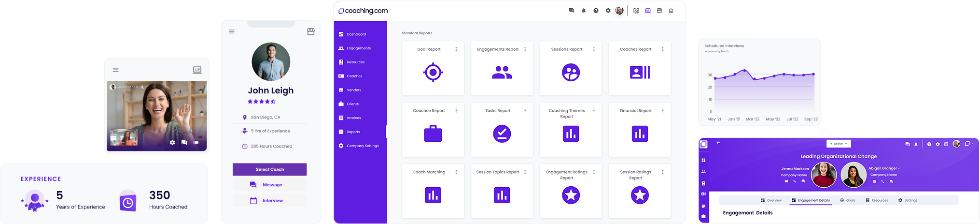Viewport: 980px width, 224px height.
Task: Open Goal Report target icon
Action: click(433, 73)
